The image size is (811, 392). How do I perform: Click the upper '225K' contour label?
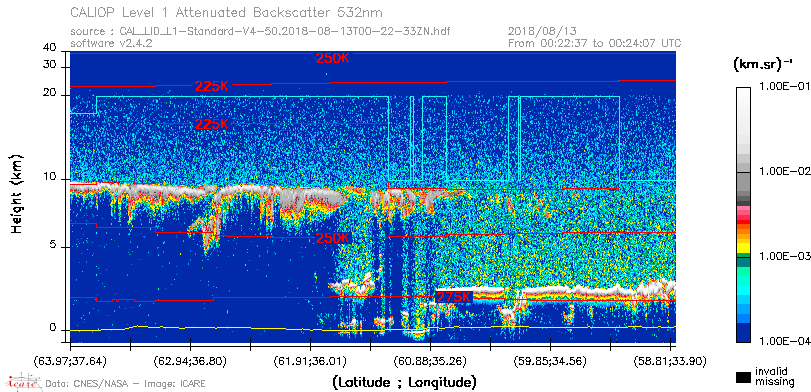click(x=212, y=86)
